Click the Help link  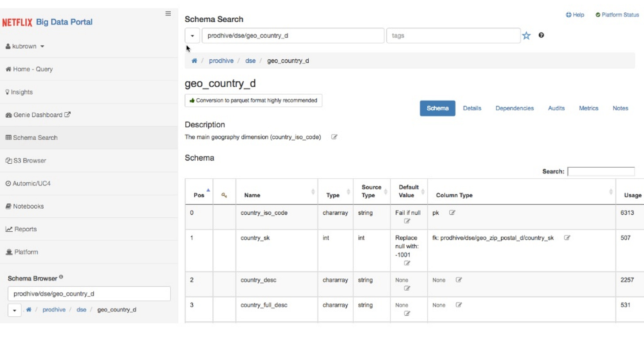coord(575,15)
